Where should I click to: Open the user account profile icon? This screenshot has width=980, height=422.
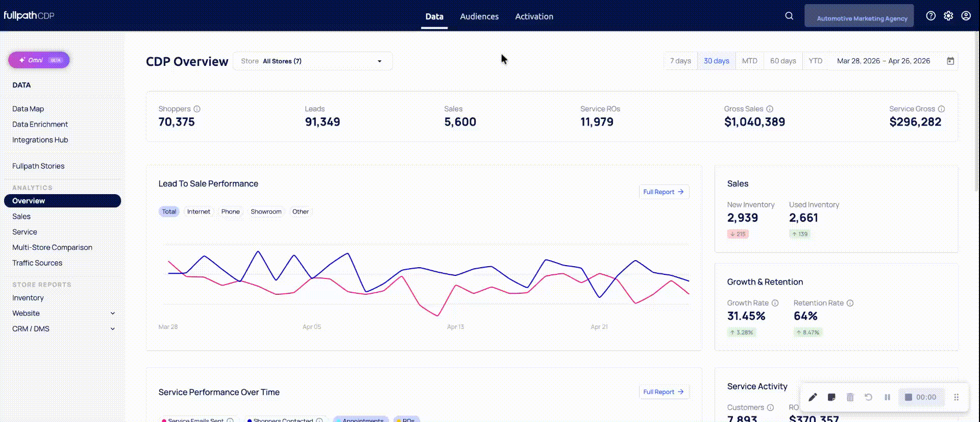tap(966, 16)
